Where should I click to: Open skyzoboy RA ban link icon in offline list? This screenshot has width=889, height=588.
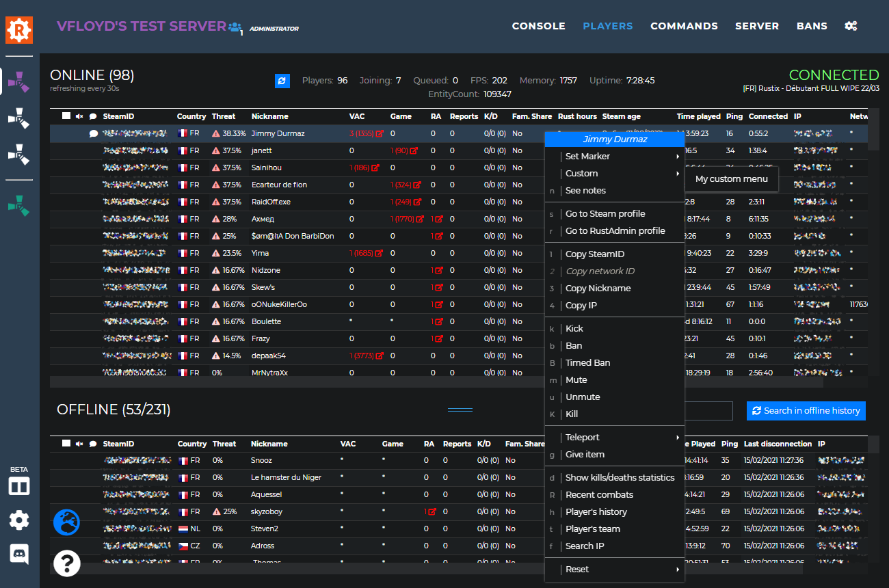pos(432,512)
